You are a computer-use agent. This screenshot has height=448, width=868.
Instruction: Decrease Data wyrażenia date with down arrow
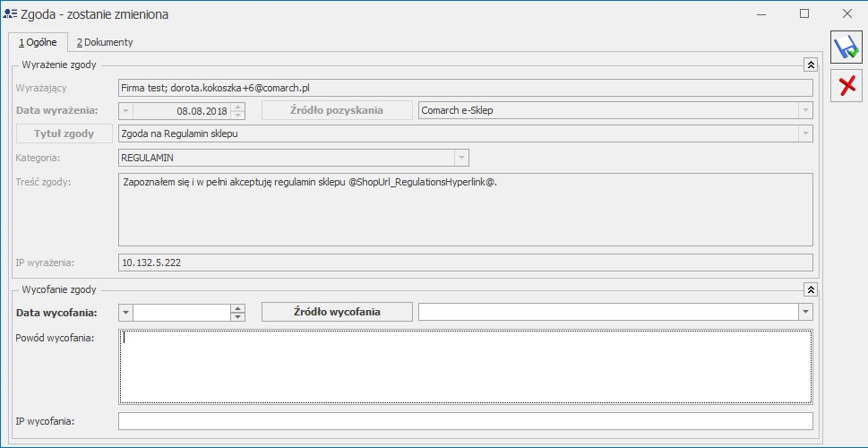pos(237,116)
